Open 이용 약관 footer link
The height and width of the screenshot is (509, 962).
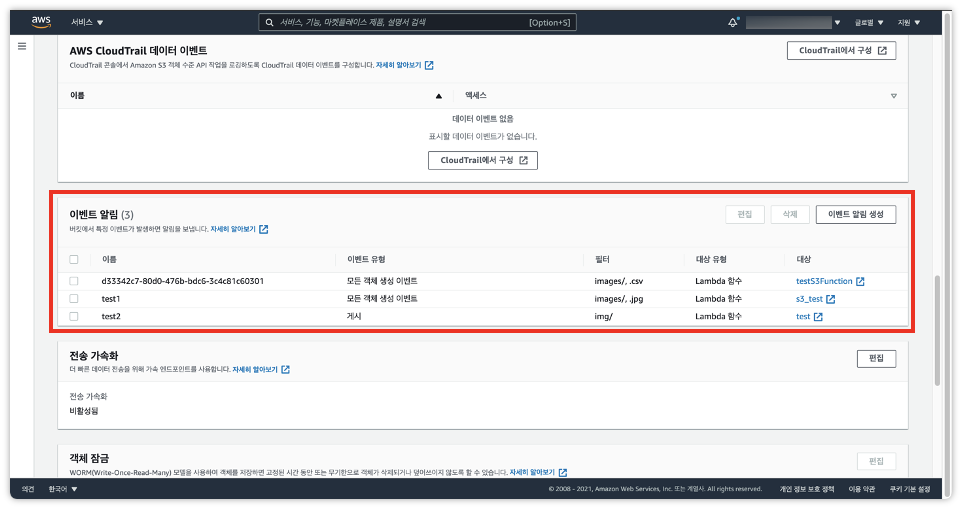pyautogui.click(x=861, y=489)
